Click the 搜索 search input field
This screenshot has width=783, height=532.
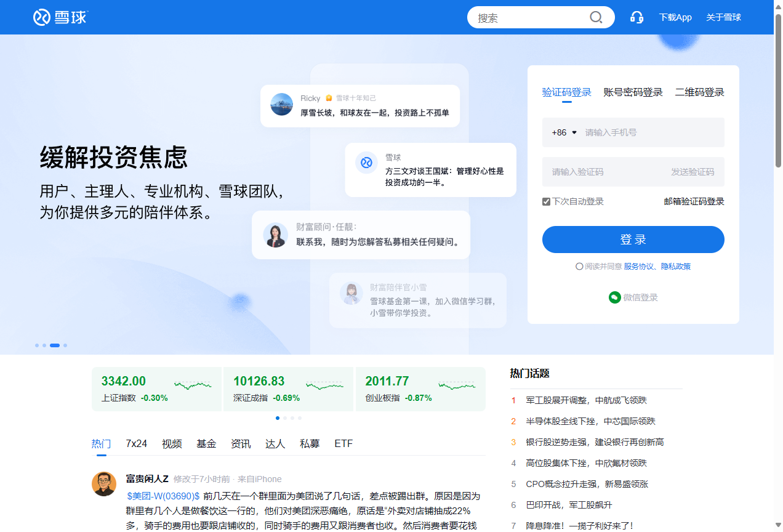tap(529, 17)
